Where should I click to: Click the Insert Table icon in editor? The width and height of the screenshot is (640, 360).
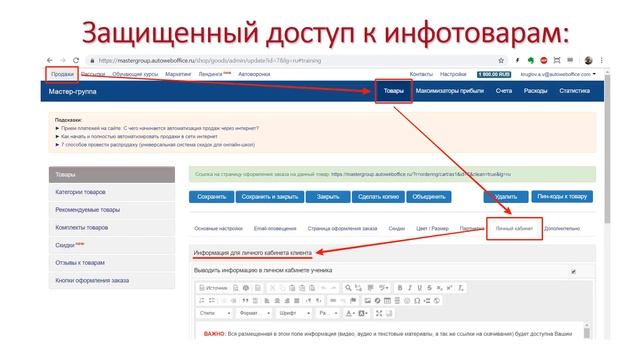(x=387, y=301)
